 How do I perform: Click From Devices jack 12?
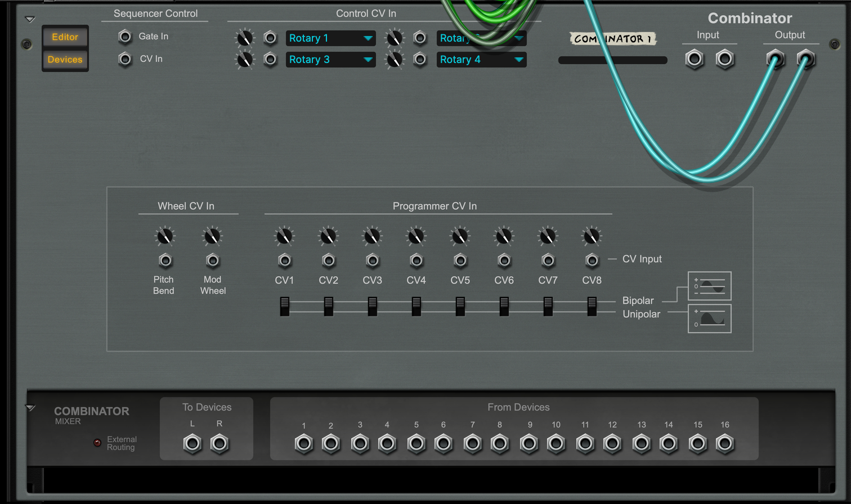click(612, 444)
